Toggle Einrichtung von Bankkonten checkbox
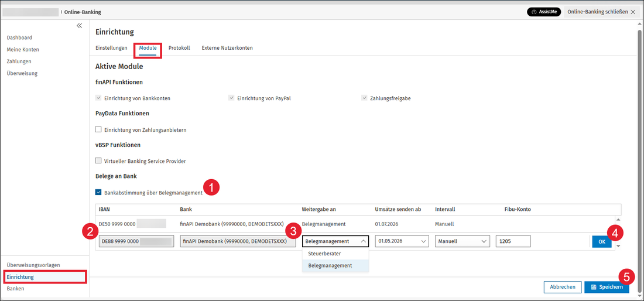The image size is (644, 301). click(x=98, y=98)
